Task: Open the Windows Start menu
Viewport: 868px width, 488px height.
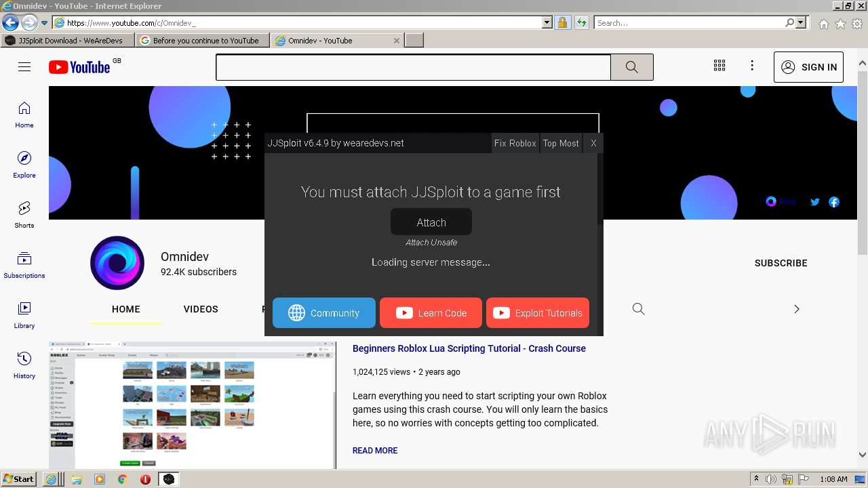Action: coord(19,479)
